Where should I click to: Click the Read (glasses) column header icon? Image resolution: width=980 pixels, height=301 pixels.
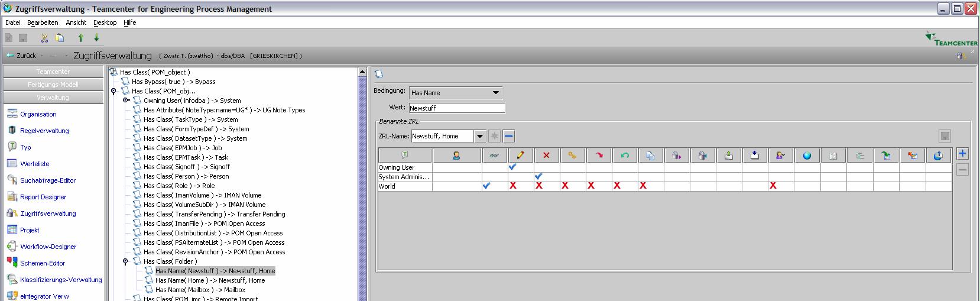tap(495, 156)
